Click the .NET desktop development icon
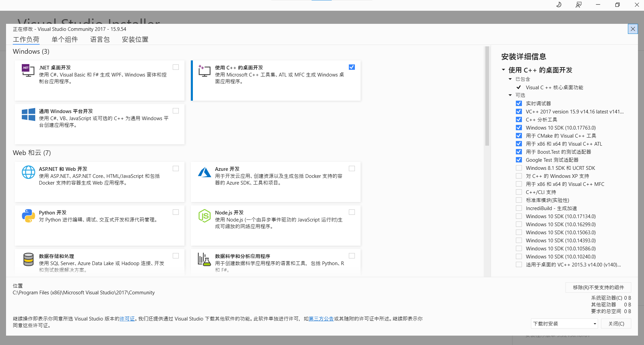Image resolution: width=644 pixels, height=345 pixels. point(28,70)
